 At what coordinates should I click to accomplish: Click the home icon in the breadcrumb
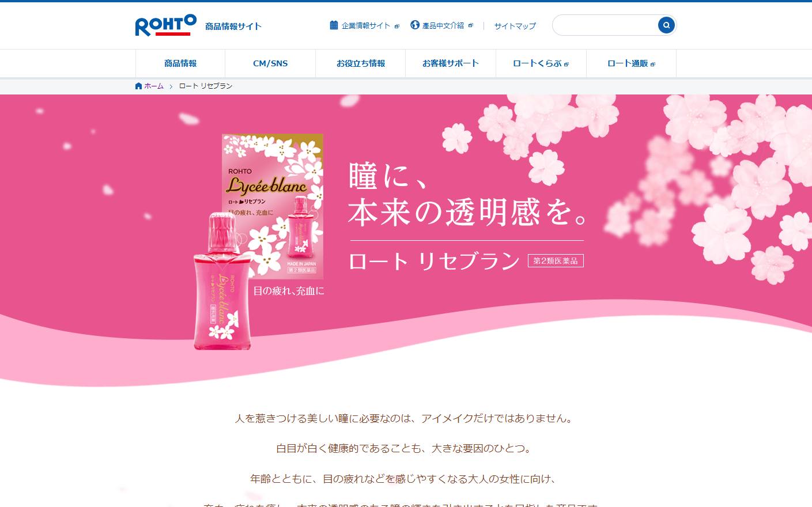pos(138,86)
